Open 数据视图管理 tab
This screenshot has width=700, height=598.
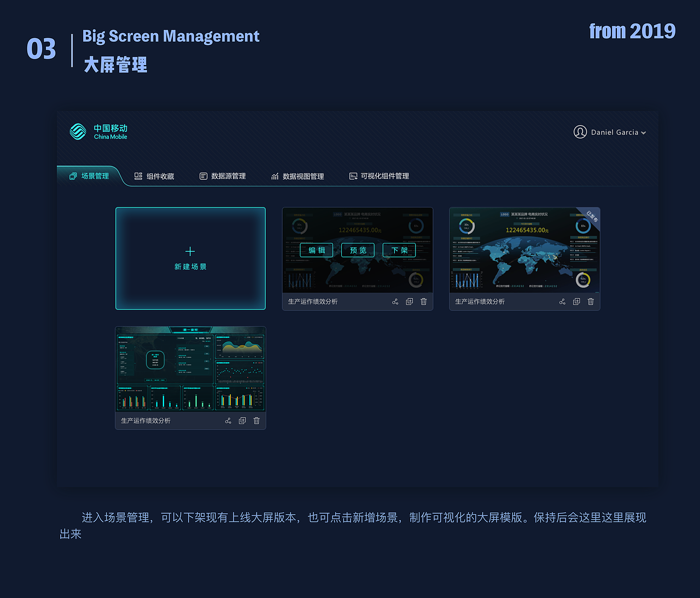tap(297, 176)
